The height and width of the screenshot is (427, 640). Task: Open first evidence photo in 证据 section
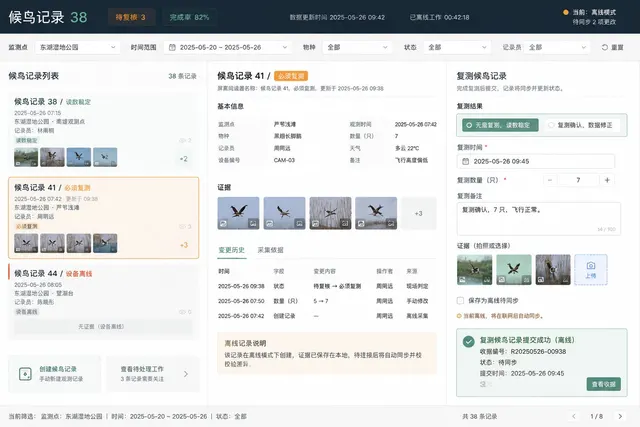(x=238, y=213)
